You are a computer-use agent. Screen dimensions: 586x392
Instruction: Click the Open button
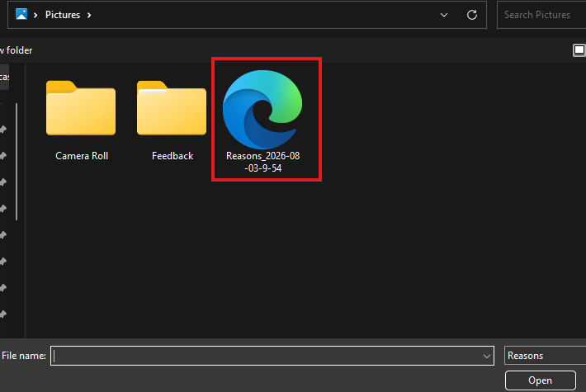540,380
